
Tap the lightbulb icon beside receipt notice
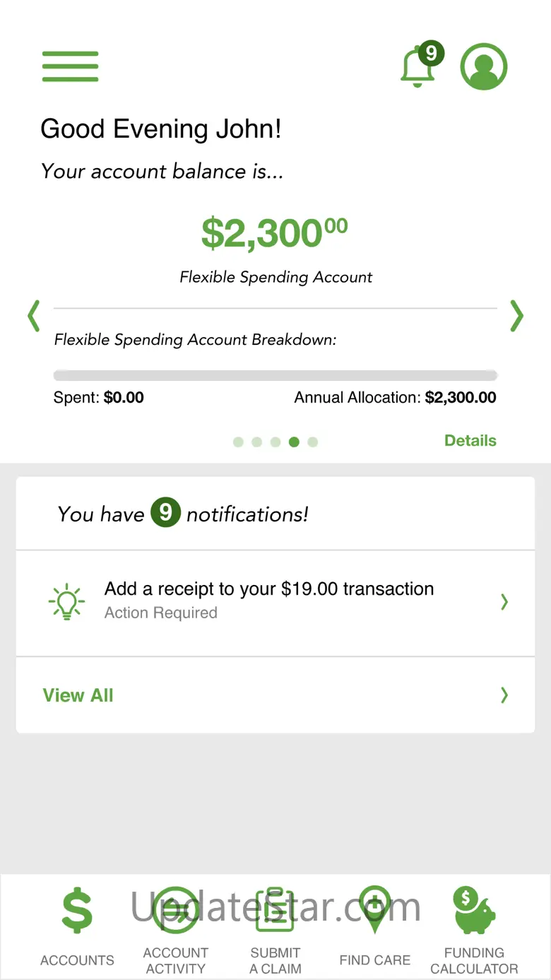coord(66,602)
